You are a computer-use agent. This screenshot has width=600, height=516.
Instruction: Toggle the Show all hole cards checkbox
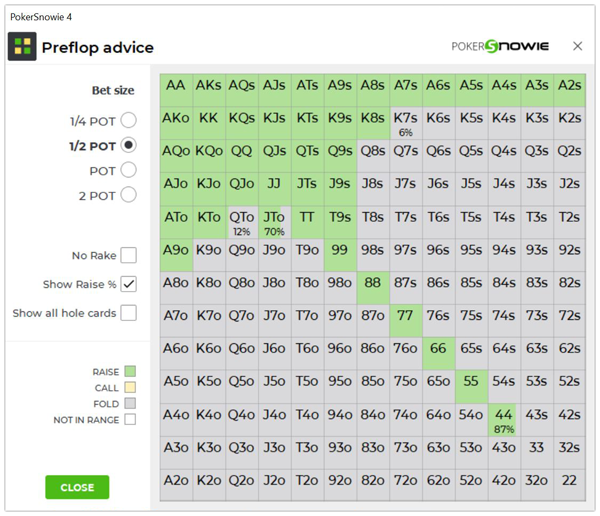tap(128, 313)
